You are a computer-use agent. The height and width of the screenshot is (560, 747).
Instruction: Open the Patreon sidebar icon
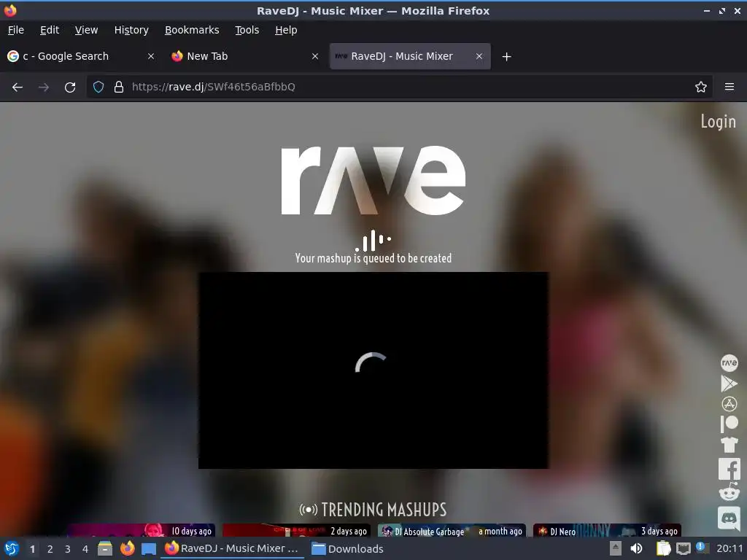729,424
